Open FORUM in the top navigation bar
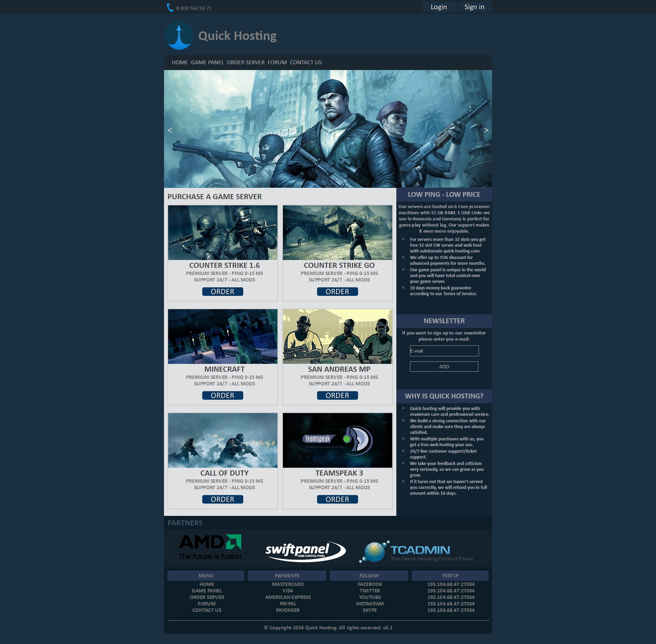656x644 pixels. point(277,63)
